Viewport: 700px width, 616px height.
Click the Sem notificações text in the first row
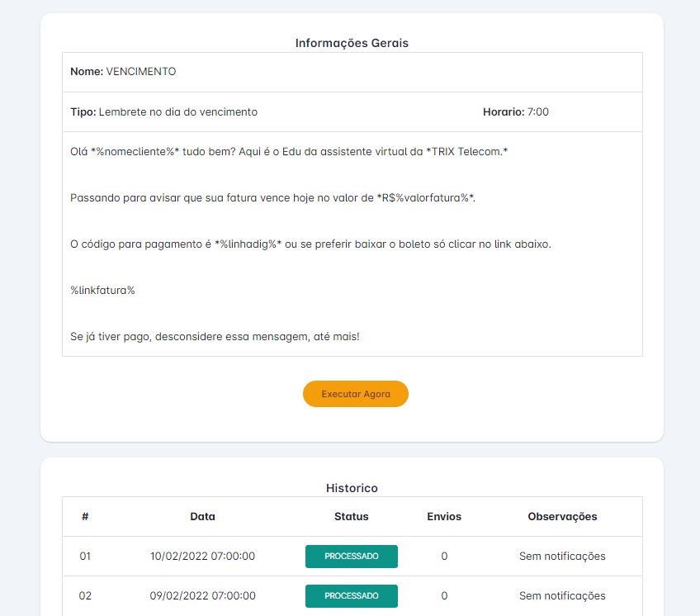click(562, 557)
